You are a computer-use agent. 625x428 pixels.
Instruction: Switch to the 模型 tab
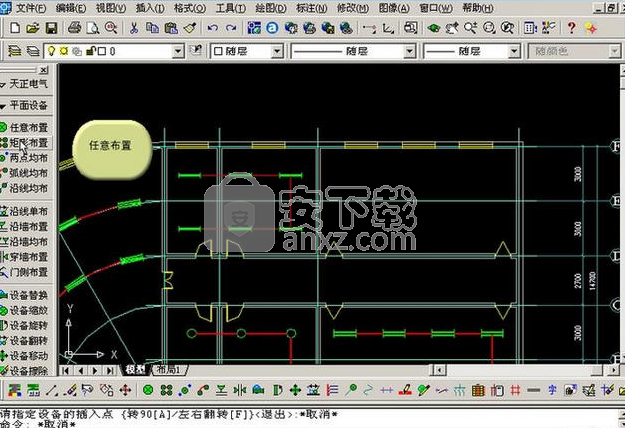pyautogui.click(x=136, y=370)
